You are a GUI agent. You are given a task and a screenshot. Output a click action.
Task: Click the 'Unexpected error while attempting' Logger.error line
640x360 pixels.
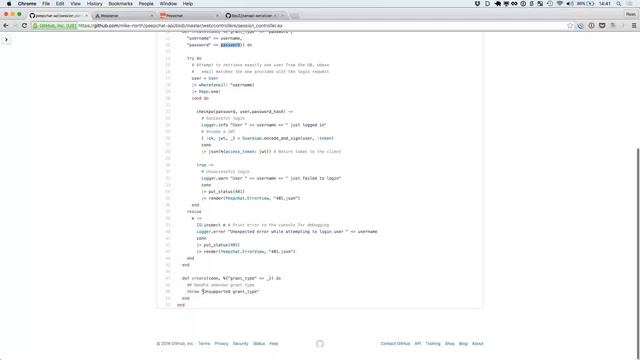point(287,231)
